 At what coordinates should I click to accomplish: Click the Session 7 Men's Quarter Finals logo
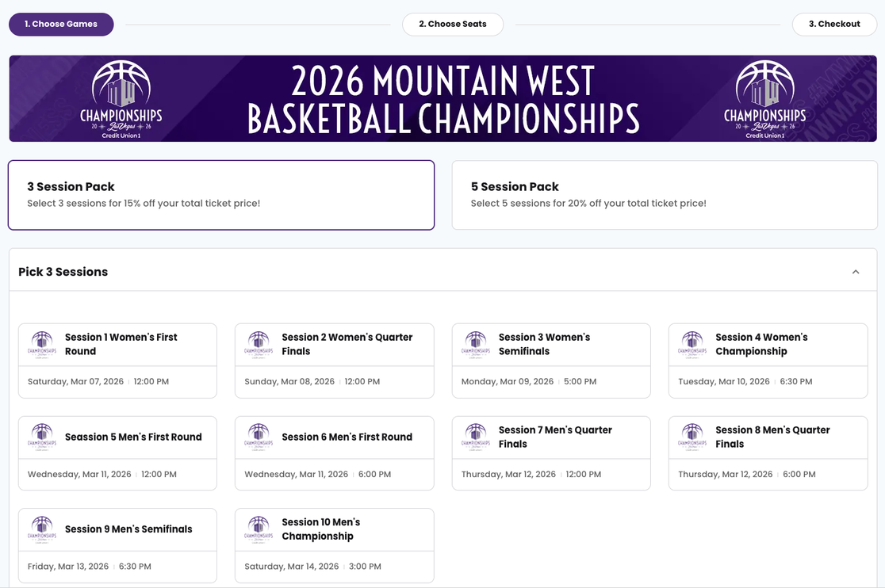pyautogui.click(x=476, y=437)
